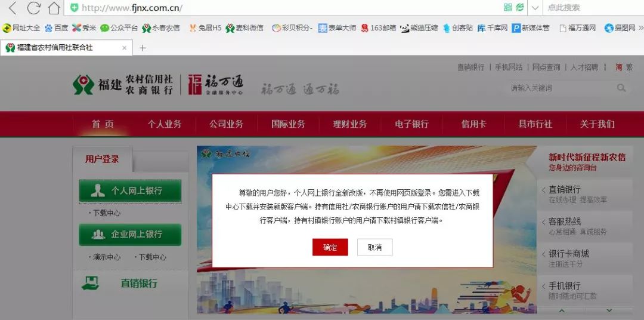The image size is (644, 320).
Task: Open the 网址大全 bookmark
Action: coord(21,28)
